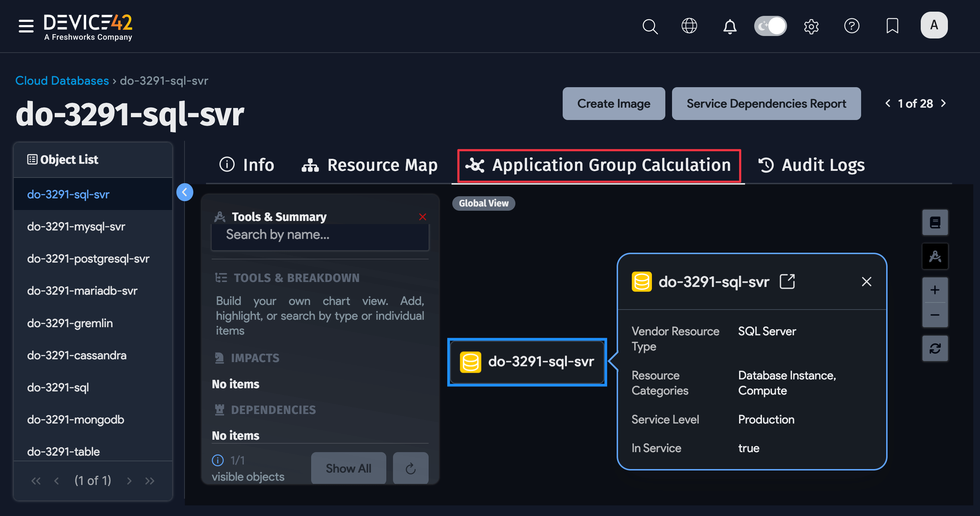Viewport: 980px width, 516px height.
Task: Toggle the dark mode switch
Action: coord(770,26)
